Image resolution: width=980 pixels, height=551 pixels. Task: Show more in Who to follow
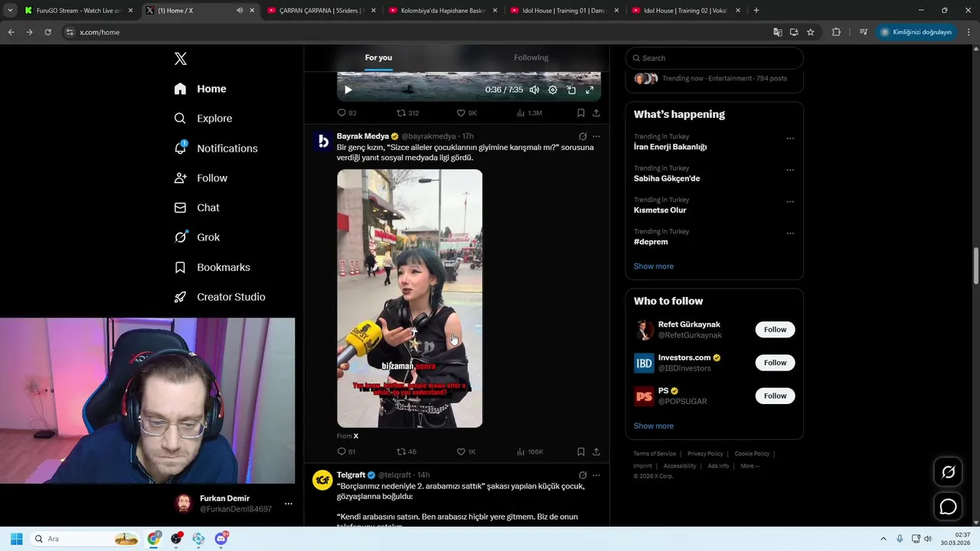tap(653, 426)
